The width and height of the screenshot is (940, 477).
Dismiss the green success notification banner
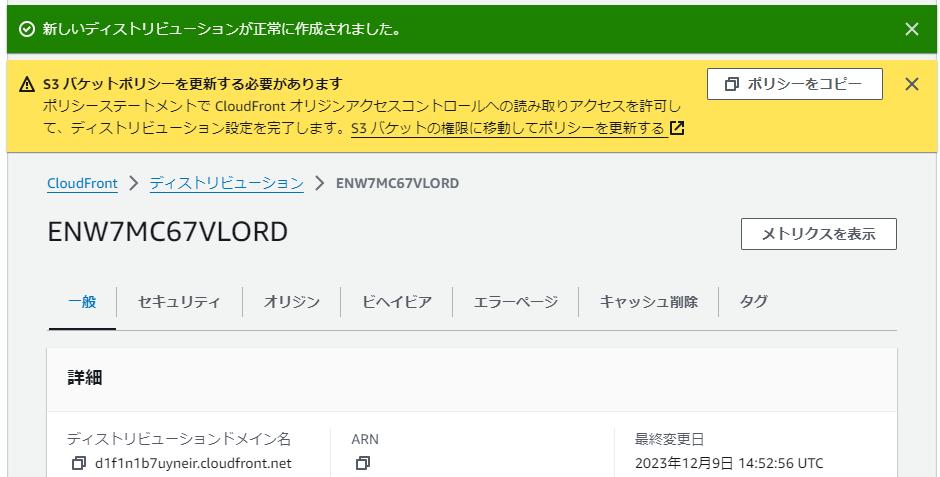(911, 29)
